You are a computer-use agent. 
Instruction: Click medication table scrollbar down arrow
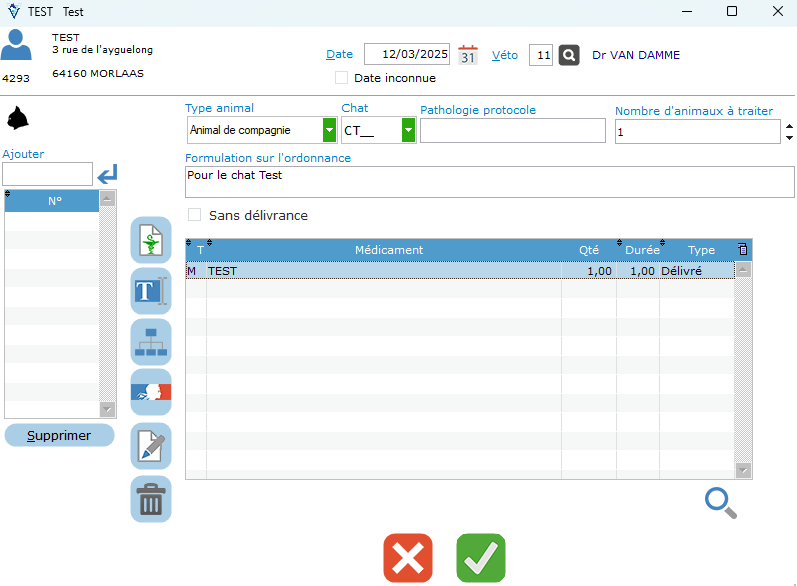[x=743, y=471]
